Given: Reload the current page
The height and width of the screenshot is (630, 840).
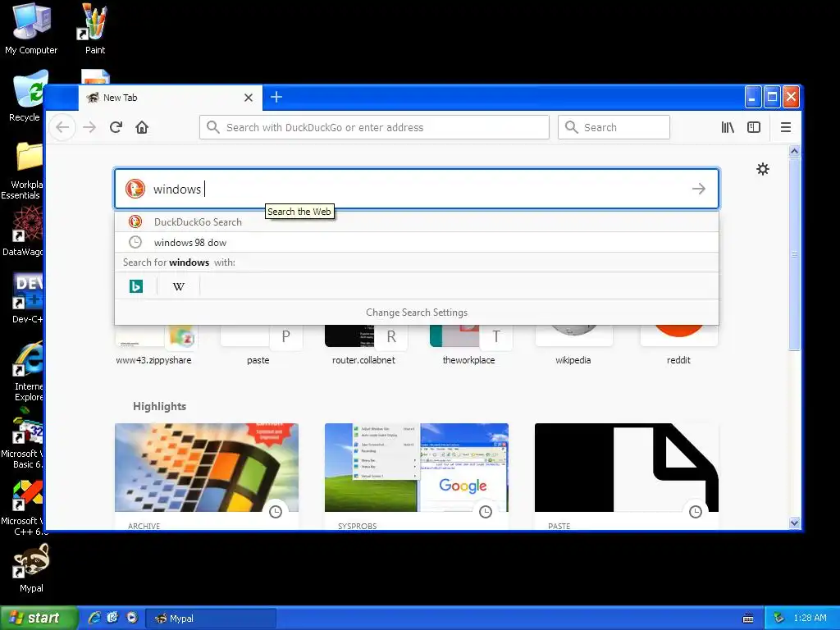Looking at the screenshot, I should (116, 127).
